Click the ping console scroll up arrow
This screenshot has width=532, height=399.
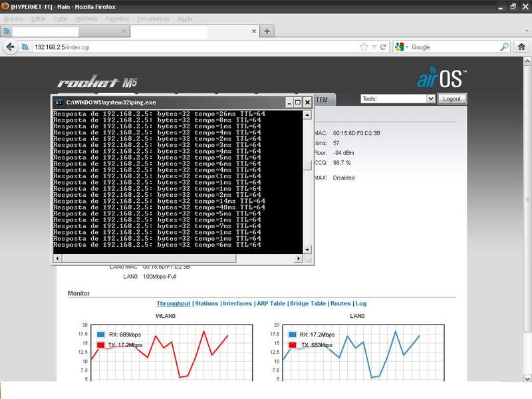click(307, 115)
